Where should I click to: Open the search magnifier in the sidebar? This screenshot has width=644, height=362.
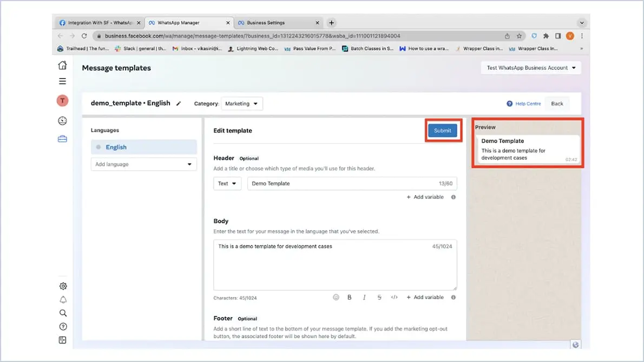[x=63, y=313]
